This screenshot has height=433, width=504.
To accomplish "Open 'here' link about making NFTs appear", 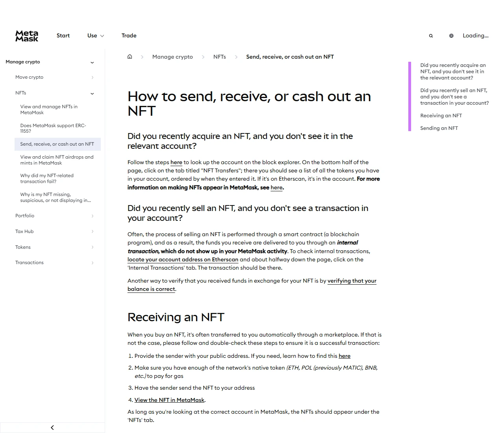I will coord(276,187).
